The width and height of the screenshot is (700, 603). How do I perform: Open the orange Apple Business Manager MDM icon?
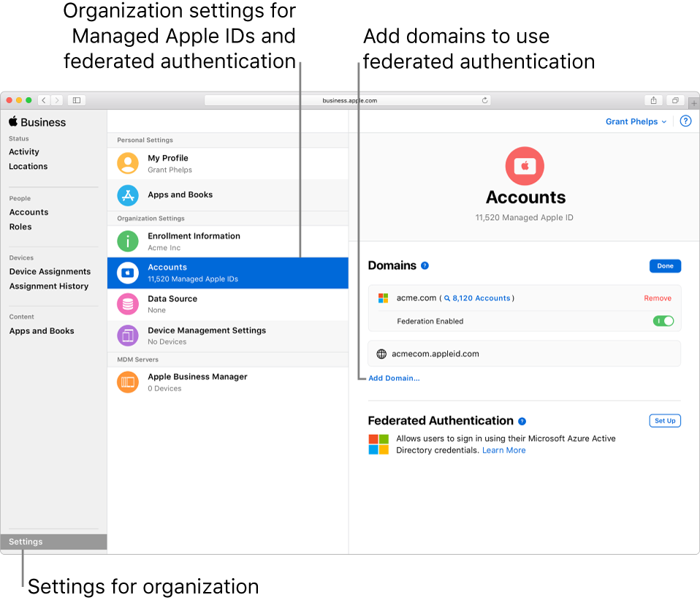coord(128,382)
